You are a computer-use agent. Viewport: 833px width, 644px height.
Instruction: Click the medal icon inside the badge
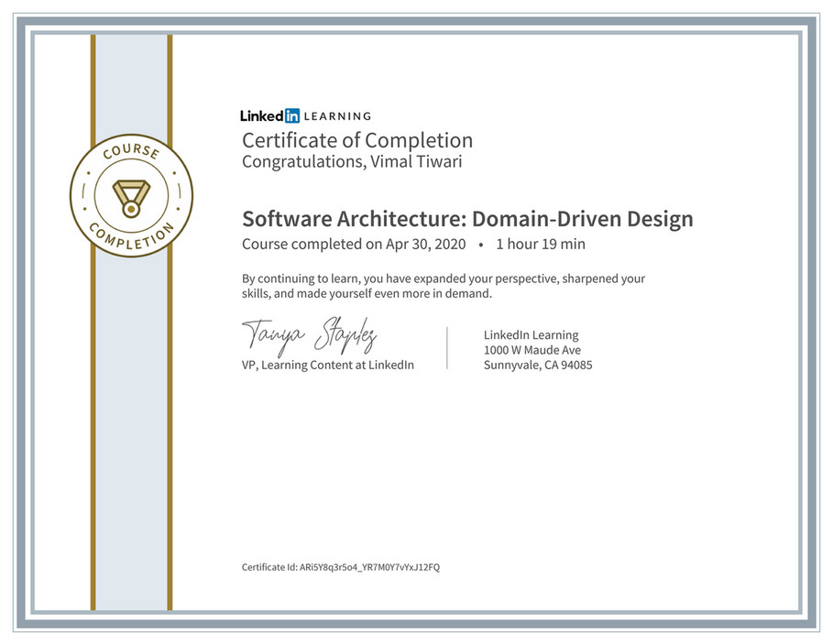[x=131, y=196]
